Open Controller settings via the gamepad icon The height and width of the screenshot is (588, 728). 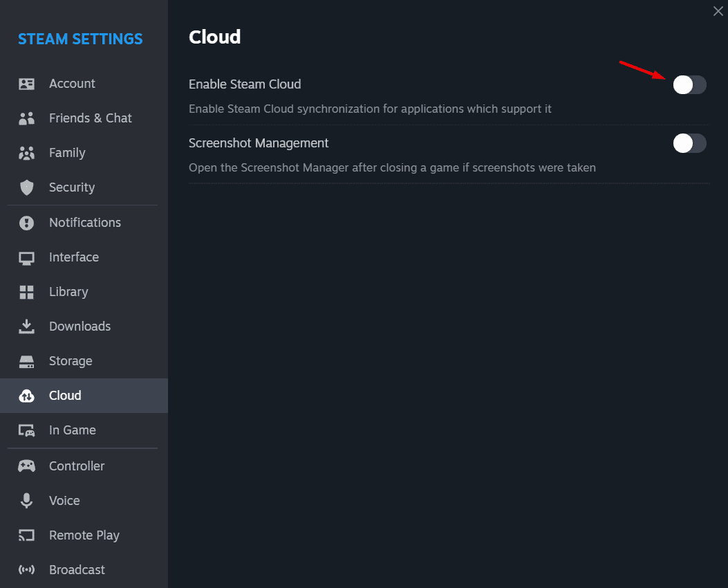tap(26, 466)
